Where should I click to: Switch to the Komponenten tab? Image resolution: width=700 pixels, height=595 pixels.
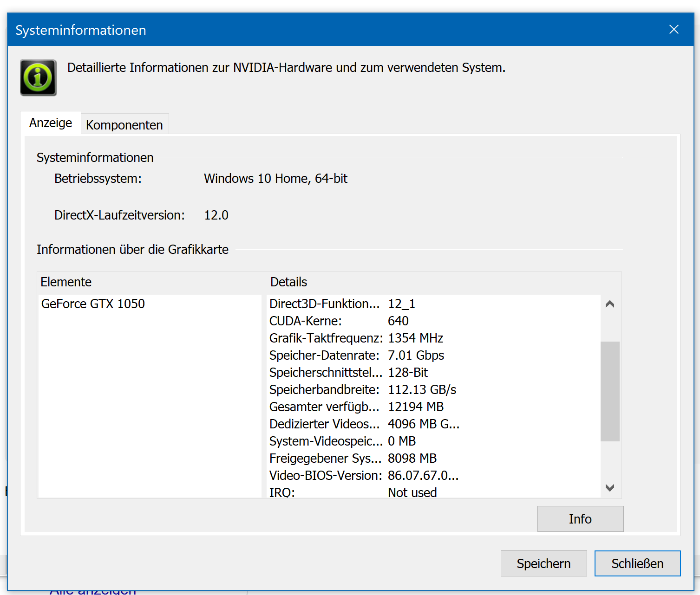124,125
